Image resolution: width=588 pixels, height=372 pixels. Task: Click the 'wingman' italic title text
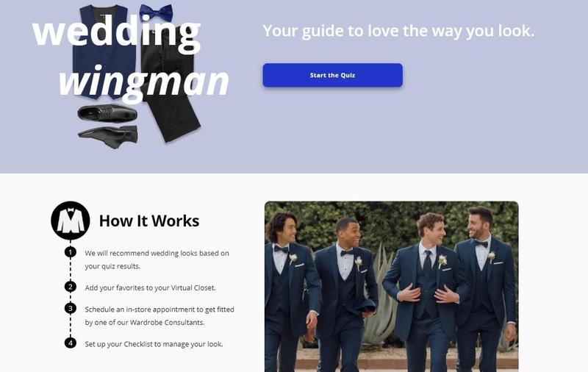(x=144, y=82)
